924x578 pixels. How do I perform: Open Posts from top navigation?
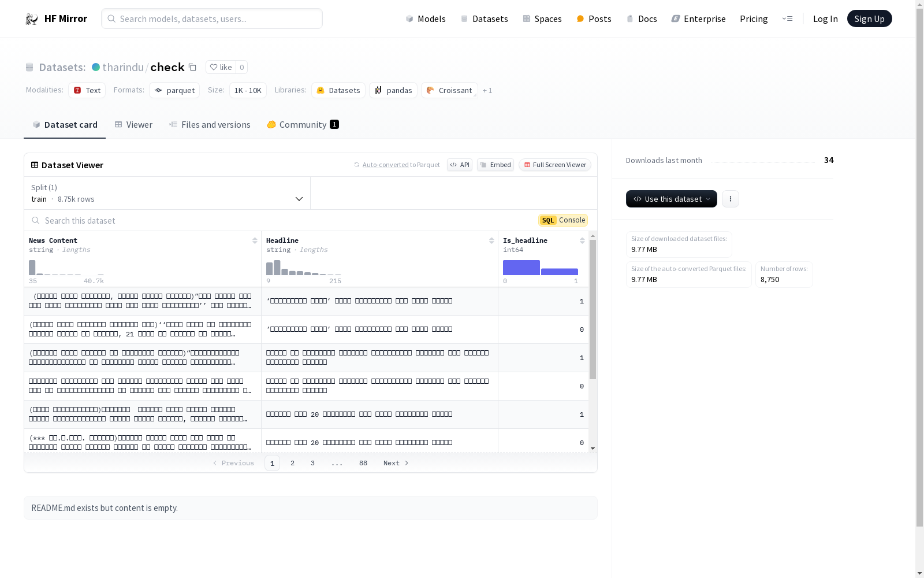click(594, 18)
